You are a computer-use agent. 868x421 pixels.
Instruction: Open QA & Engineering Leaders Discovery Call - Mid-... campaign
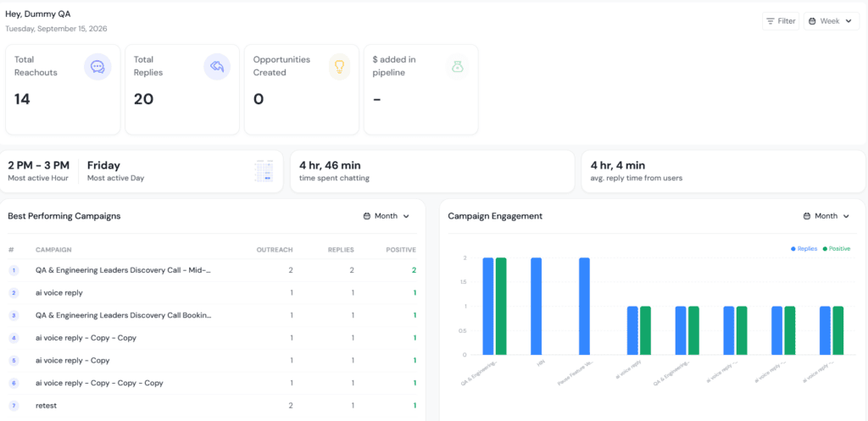point(124,270)
